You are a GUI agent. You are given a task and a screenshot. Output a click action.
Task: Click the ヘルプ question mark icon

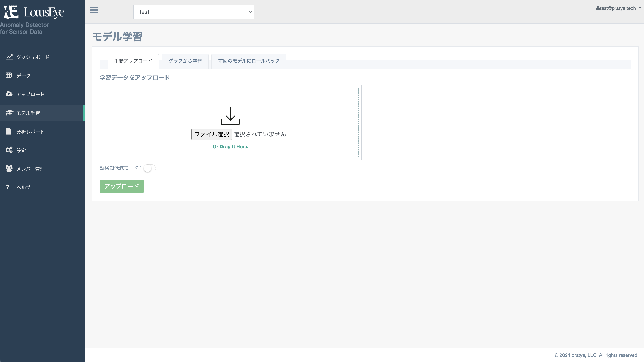pyautogui.click(x=8, y=187)
